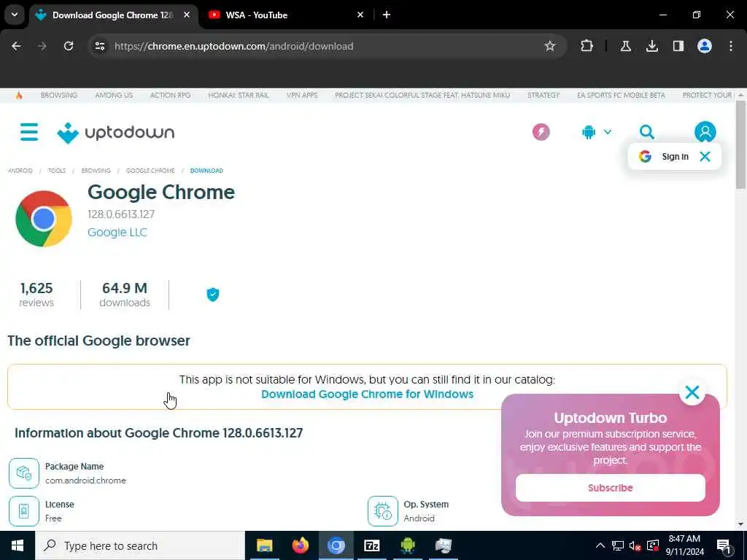747x560 pixels.
Task: Select the Download Google Chrome tab
Action: [x=112, y=15]
